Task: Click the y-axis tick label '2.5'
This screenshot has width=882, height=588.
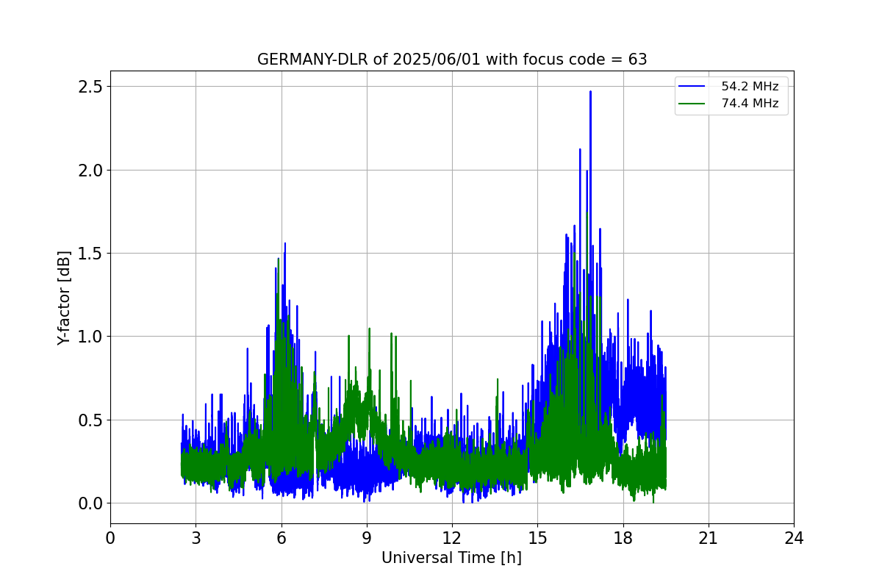Action: (x=89, y=87)
